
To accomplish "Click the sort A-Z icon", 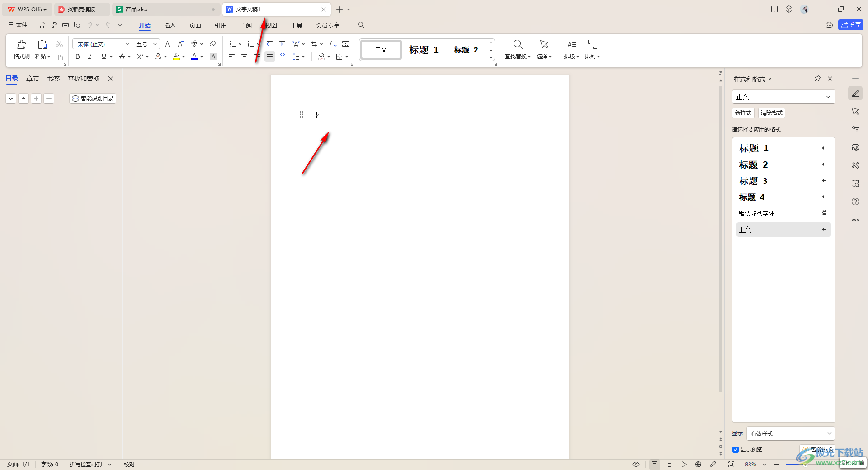I will [333, 44].
